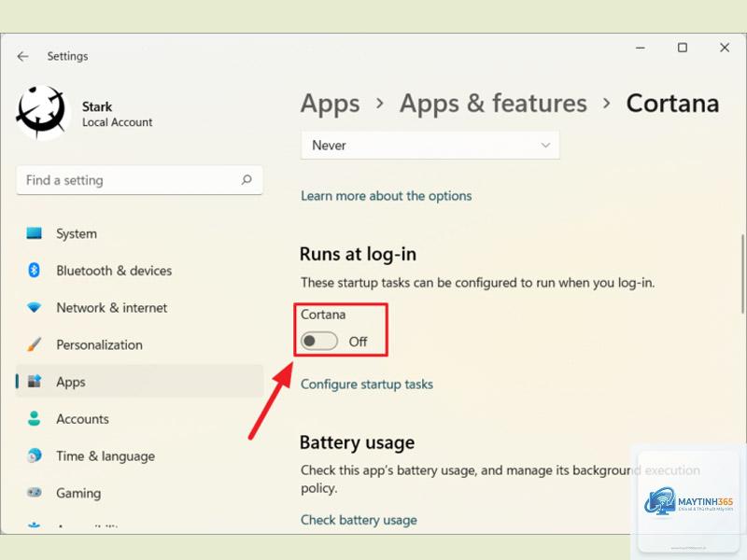Click the Network wifi icon

click(x=34, y=308)
